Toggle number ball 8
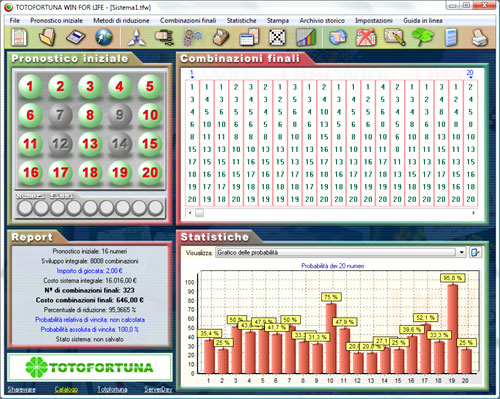500x399 pixels. tap(90, 115)
